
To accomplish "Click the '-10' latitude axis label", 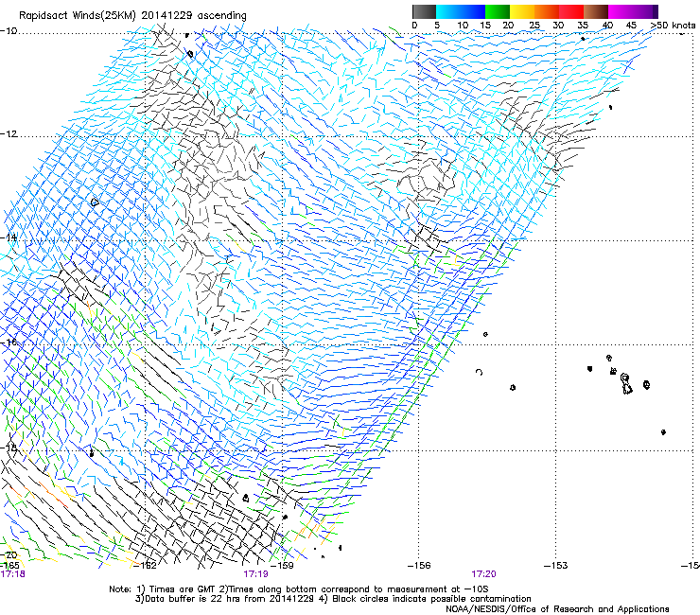I will tap(9, 31).
